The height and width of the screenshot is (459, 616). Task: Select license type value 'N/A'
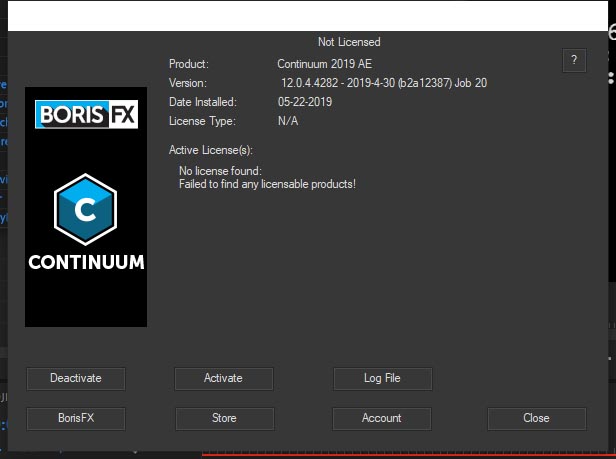point(288,121)
